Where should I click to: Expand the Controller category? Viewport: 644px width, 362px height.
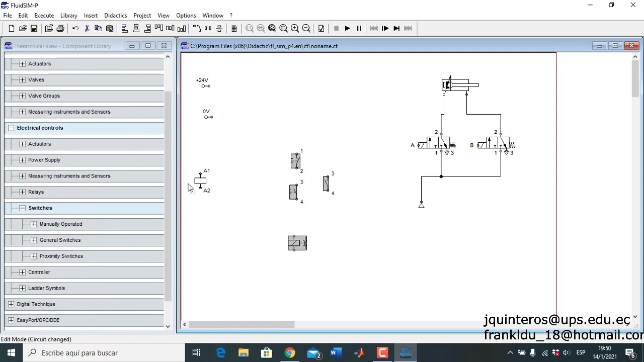pyautogui.click(x=22, y=273)
